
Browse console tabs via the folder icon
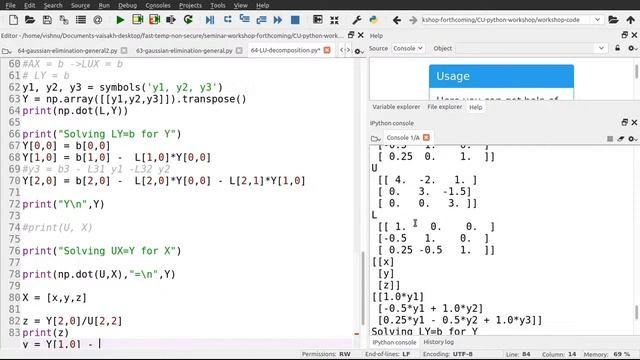point(376,138)
